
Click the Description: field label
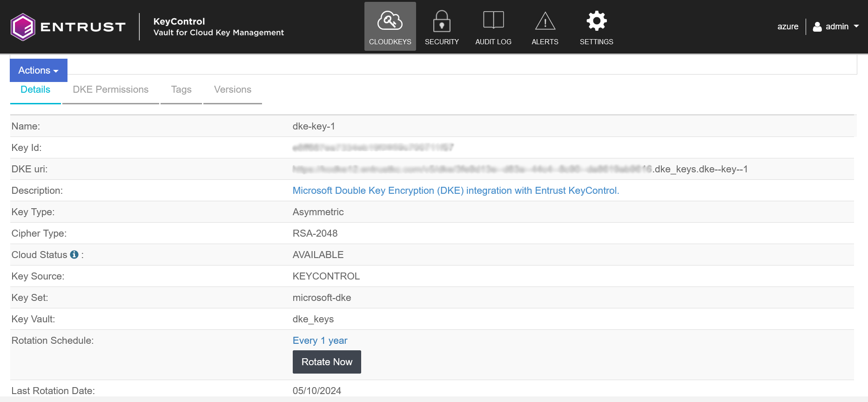pos(37,191)
